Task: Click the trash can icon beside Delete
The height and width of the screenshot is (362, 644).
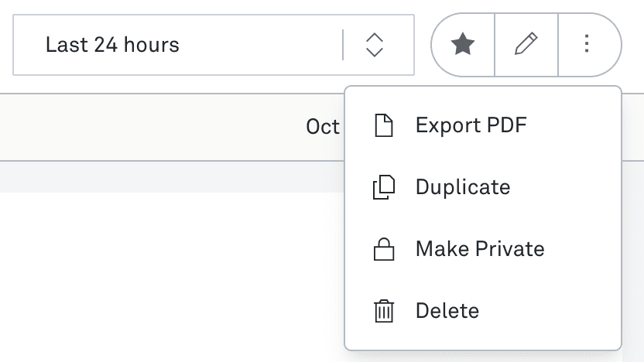Action: click(384, 311)
